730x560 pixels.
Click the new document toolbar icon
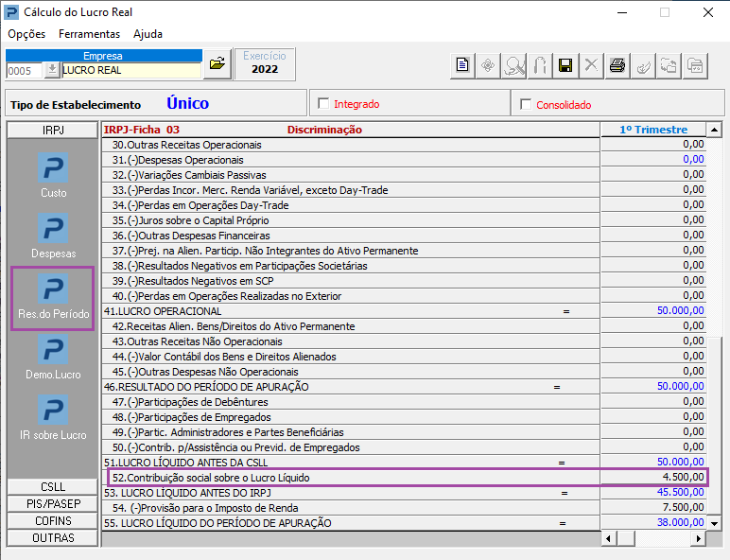coord(462,65)
